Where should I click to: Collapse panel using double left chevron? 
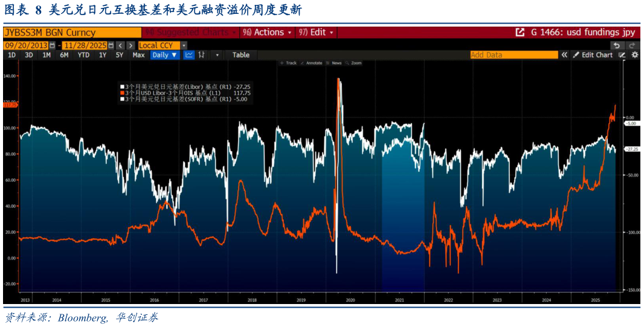point(564,55)
